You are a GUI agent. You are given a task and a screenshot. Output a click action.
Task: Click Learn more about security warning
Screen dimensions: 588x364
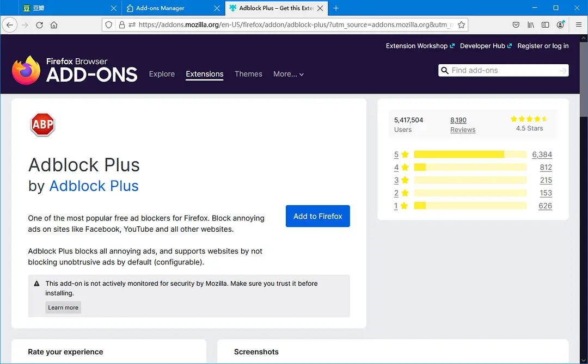coord(63,307)
